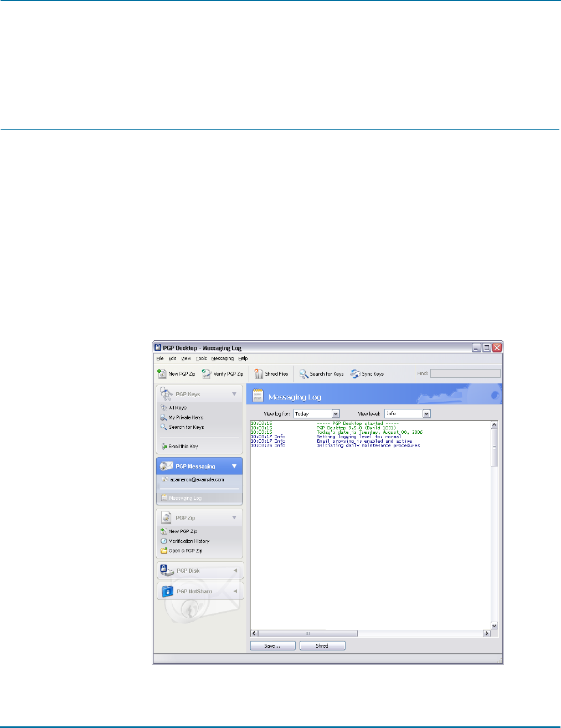Screen dimensions: 561x728
Task: Expand the PGP Disk panel arrow
Action: tap(235, 571)
